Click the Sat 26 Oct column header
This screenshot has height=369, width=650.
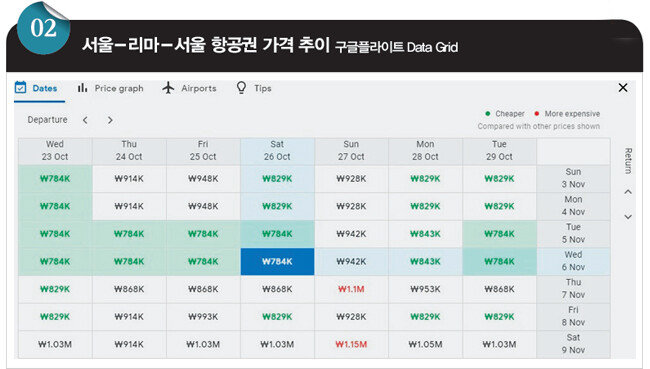277,151
